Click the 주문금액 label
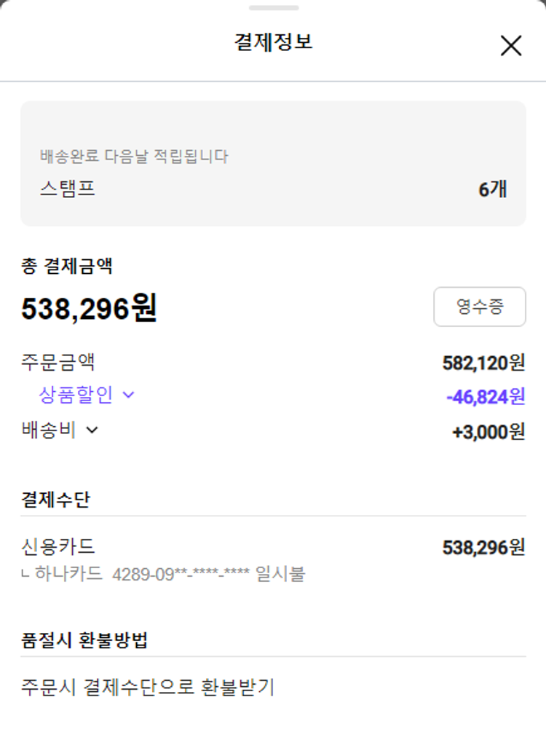This screenshot has height=756, width=546. pyautogui.click(x=58, y=362)
